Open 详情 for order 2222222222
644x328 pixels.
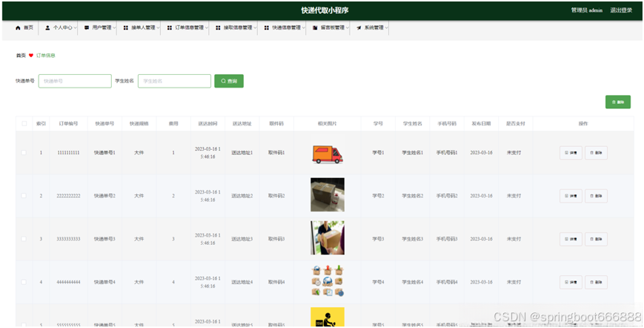tap(571, 196)
